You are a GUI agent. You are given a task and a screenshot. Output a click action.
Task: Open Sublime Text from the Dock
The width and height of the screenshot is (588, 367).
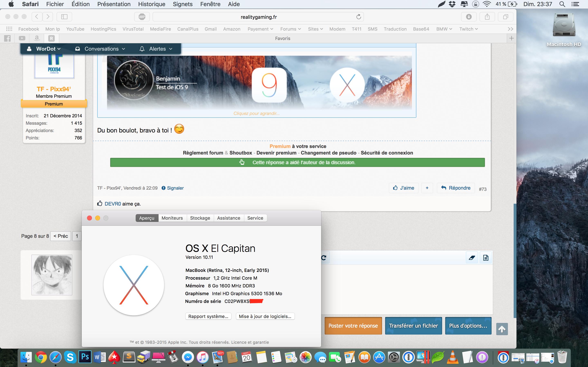(x=129, y=357)
